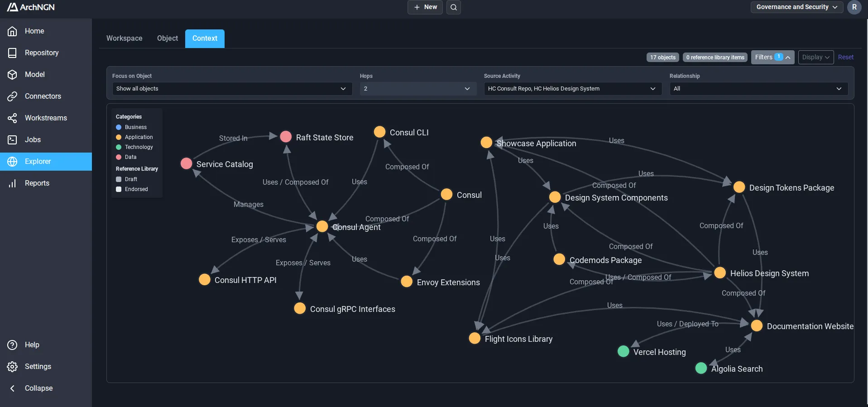Toggle the Application category in legend
Viewport: 868px width, 407px height.
click(x=134, y=137)
